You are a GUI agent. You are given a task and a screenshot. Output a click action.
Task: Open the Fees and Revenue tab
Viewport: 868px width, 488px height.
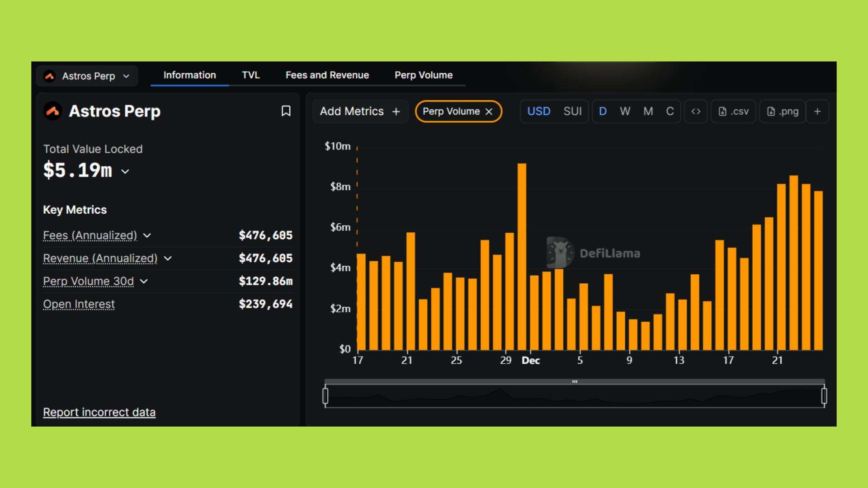tap(327, 75)
